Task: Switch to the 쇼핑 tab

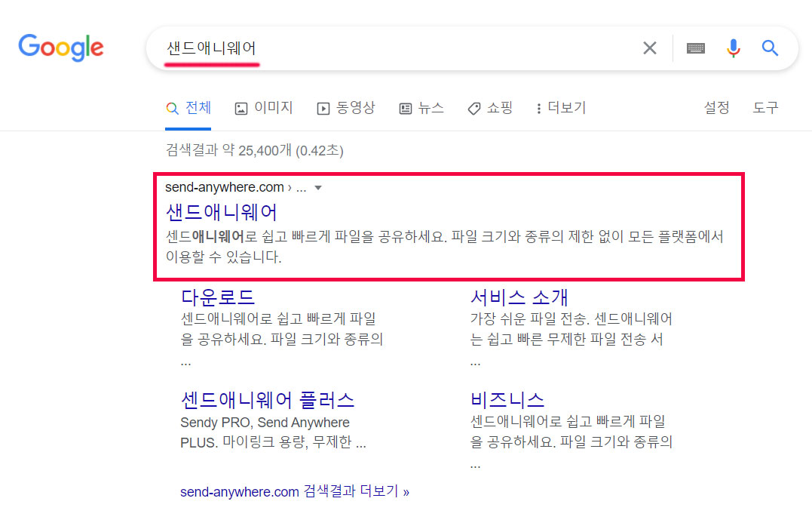Action: point(489,108)
